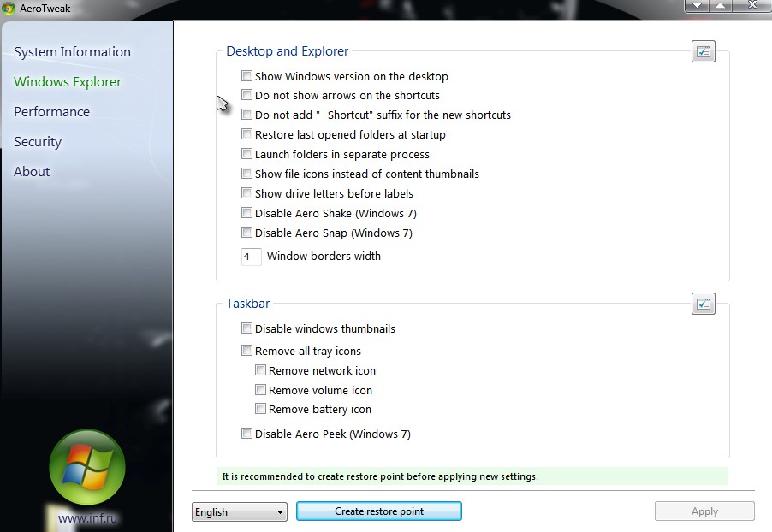
Task: Enable Remove battery icon option
Action: pos(260,409)
